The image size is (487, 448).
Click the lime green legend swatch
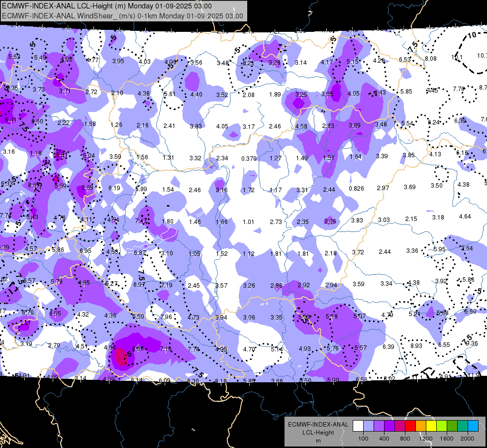tap(442, 426)
